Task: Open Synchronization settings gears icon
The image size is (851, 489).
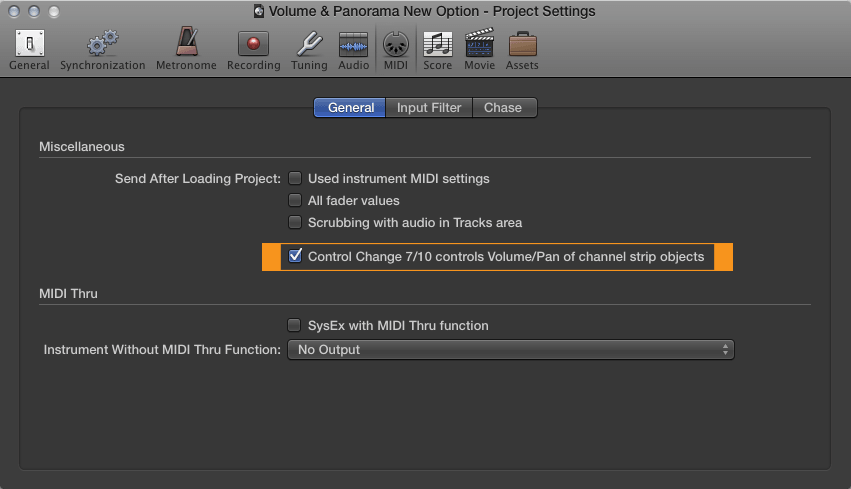Action: pos(103,43)
